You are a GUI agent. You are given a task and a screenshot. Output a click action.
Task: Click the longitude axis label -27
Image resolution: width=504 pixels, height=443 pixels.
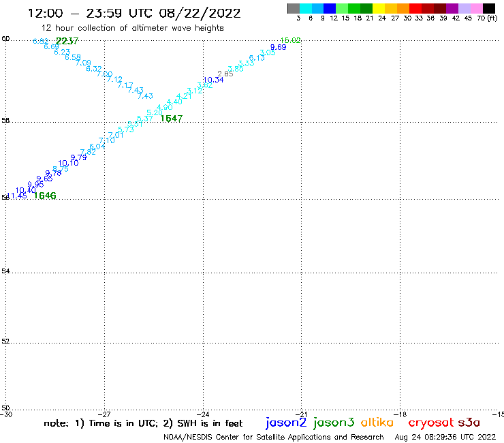[x=104, y=414]
